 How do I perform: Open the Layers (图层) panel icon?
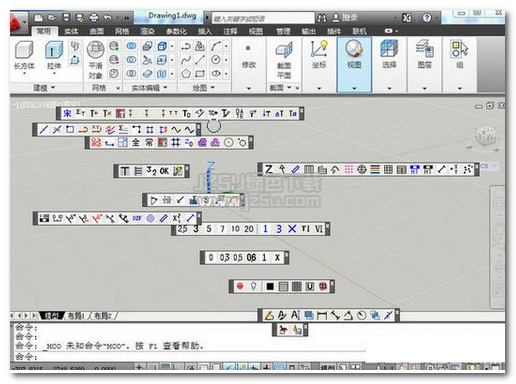coord(424,49)
